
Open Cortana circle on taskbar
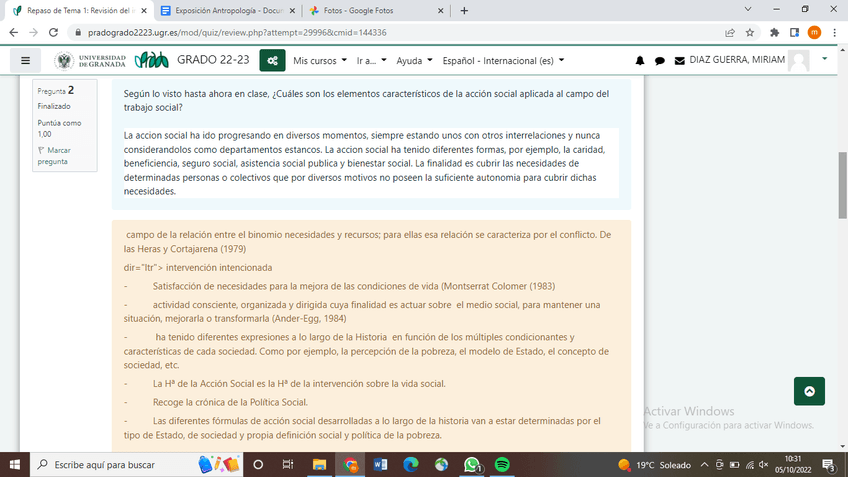click(x=258, y=465)
